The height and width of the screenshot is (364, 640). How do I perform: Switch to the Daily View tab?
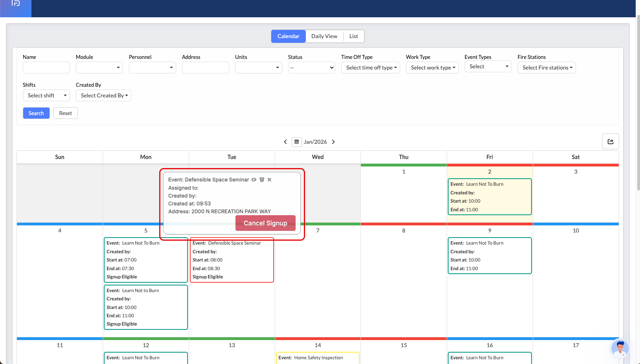tap(324, 36)
